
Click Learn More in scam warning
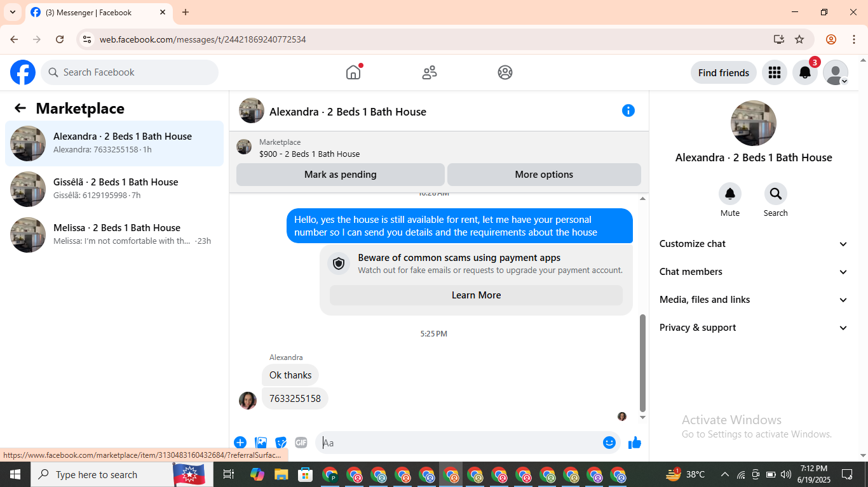pos(476,295)
